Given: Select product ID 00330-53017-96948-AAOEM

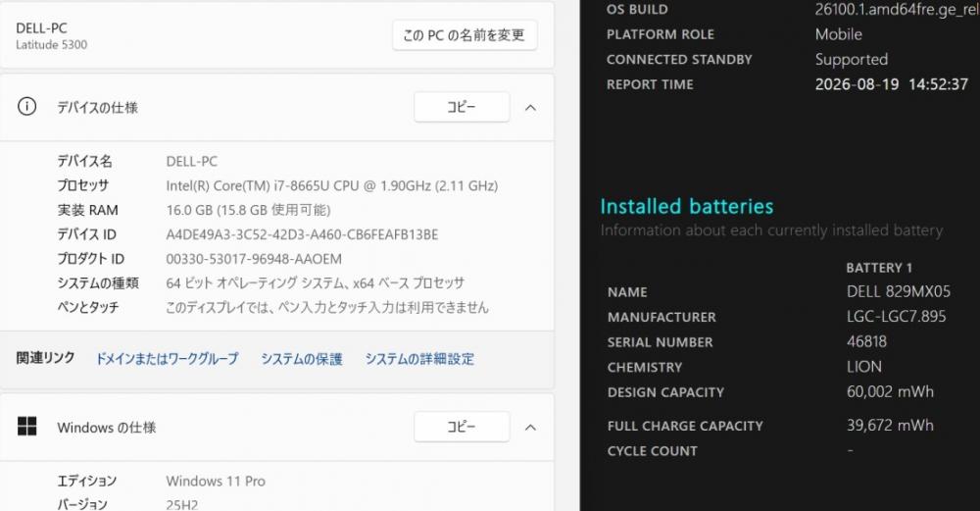Looking at the screenshot, I should pyautogui.click(x=254, y=259).
